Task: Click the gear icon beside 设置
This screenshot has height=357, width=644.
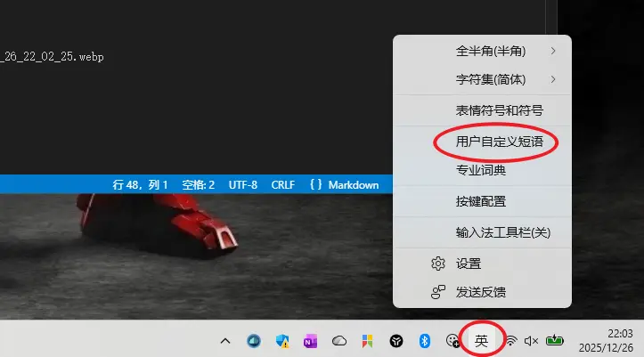Action: tap(438, 264)
